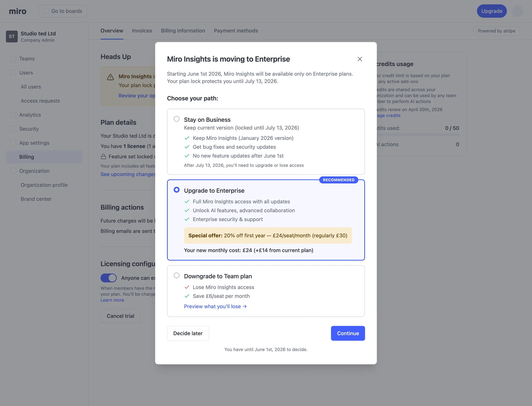Screen dimensions: 532x406
Task: Click the ST organization avatar
Action: 12,37
